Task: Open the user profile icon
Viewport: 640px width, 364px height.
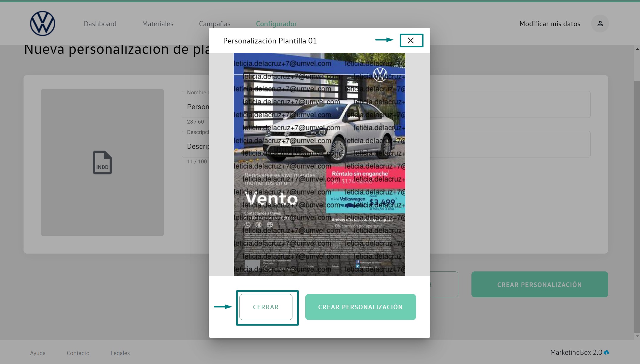Action: (x=600, y=24)
